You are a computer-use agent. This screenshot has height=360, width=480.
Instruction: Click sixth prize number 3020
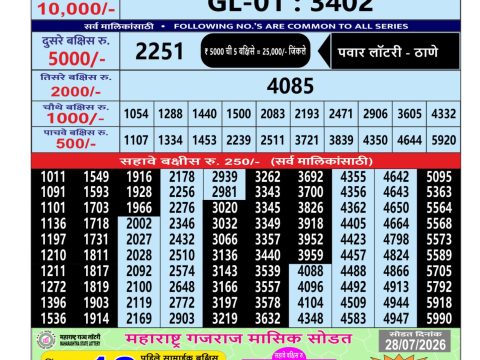[x=225, y=208]
